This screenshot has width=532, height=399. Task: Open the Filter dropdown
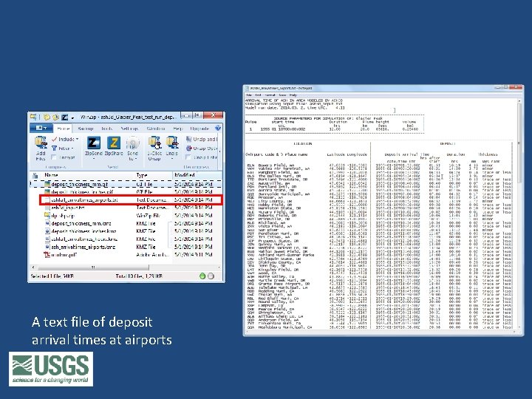[63, 149]
